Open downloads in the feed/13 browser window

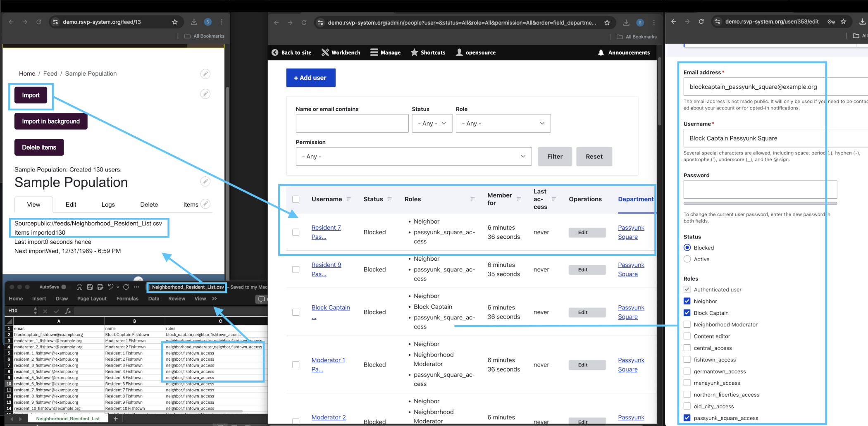click(194, 22)
